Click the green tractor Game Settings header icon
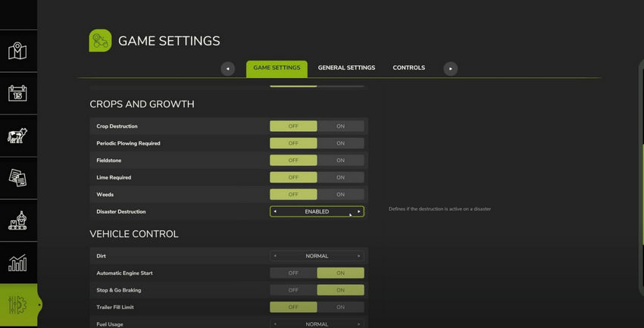The height and width of the screenshot is (328, 644). click(100, 40)
